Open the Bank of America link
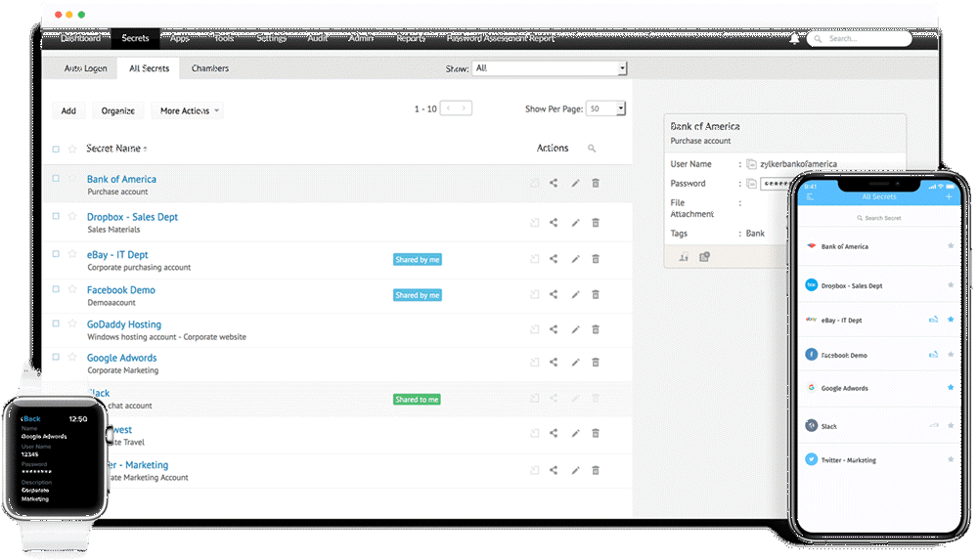 pos(121,179)
